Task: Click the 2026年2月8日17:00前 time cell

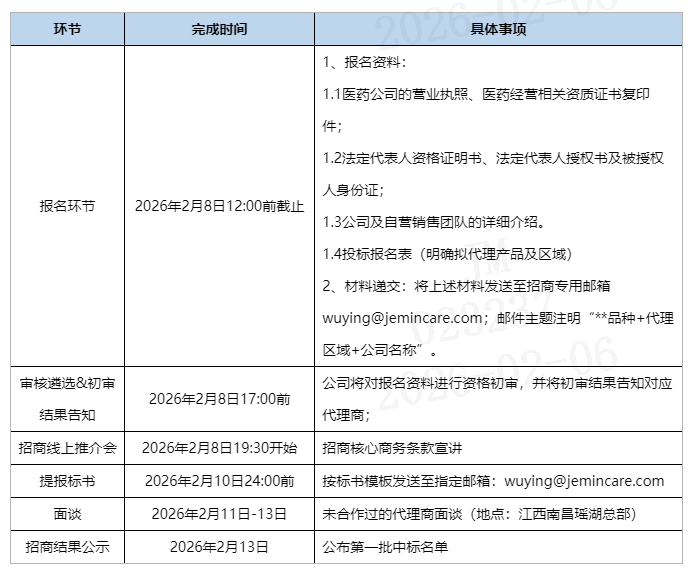Action: 219,398
